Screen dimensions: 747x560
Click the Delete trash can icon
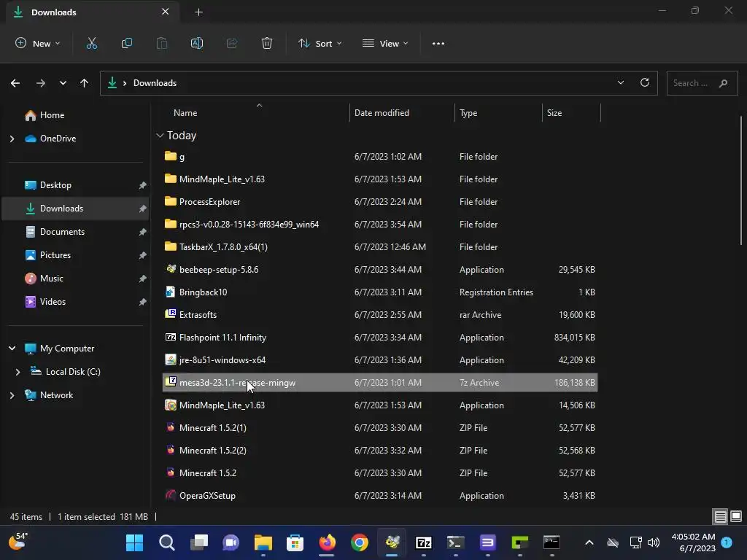[267, 43]
